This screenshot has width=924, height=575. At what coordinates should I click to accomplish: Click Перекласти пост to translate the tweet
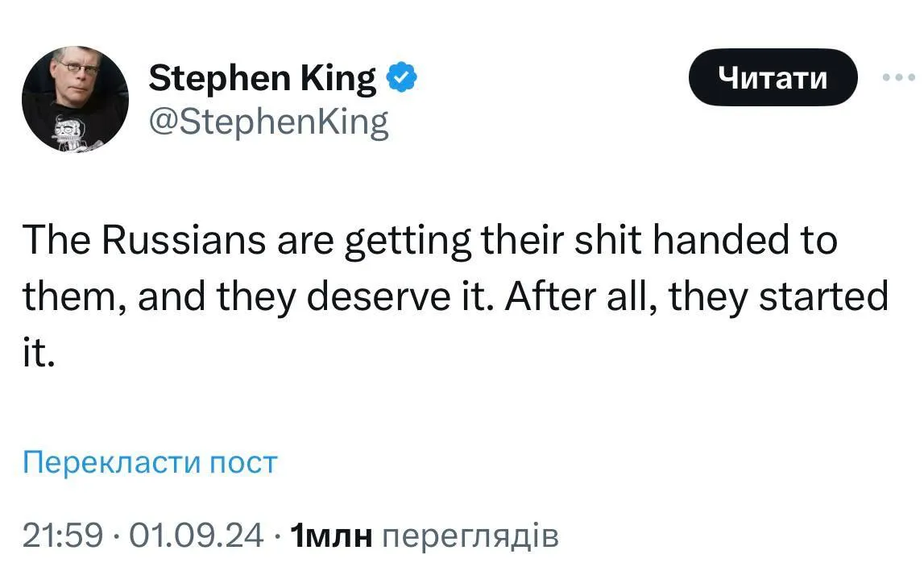(150, 461)
